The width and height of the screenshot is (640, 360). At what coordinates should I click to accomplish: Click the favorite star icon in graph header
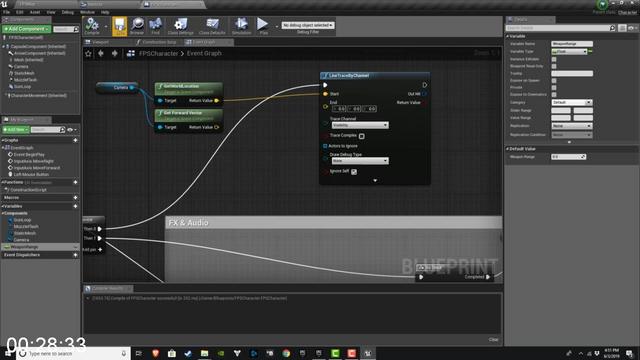pos(88,53)
